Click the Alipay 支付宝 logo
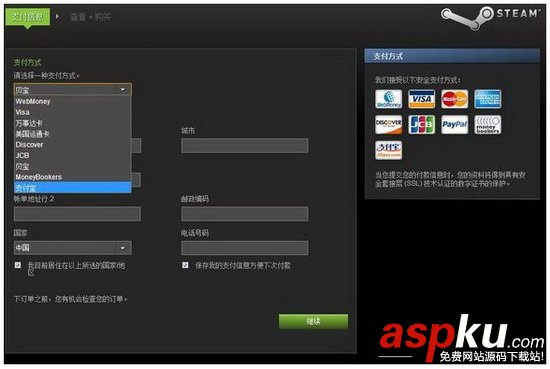 [x=388, y=150]
